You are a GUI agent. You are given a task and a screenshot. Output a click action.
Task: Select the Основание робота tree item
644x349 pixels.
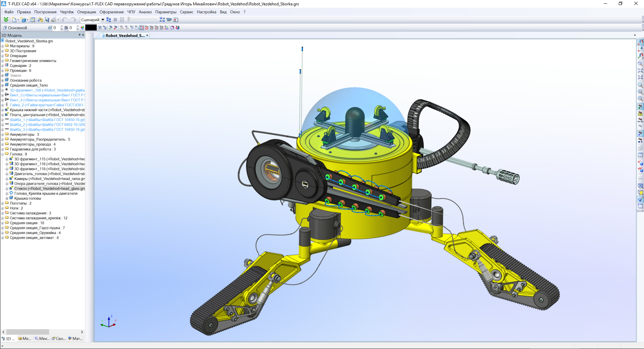pyautogui.click(x=25, y=80)
